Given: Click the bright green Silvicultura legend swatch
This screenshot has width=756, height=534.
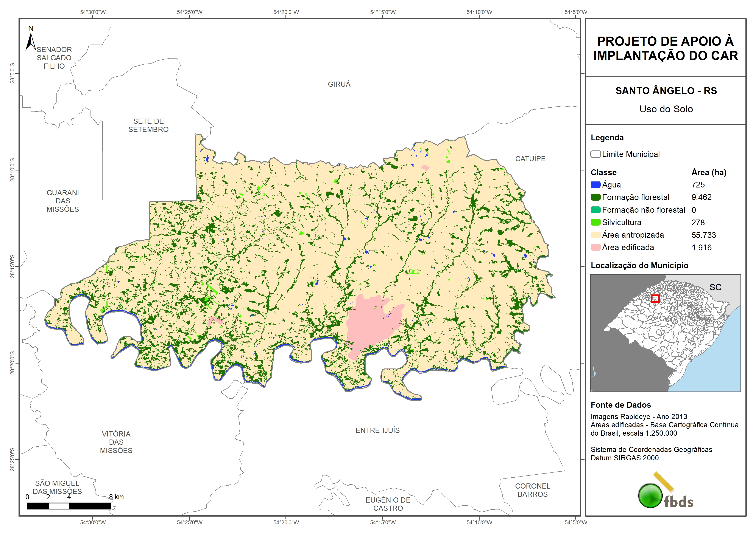Looking at the screenshot, I should tap(595, 222).
